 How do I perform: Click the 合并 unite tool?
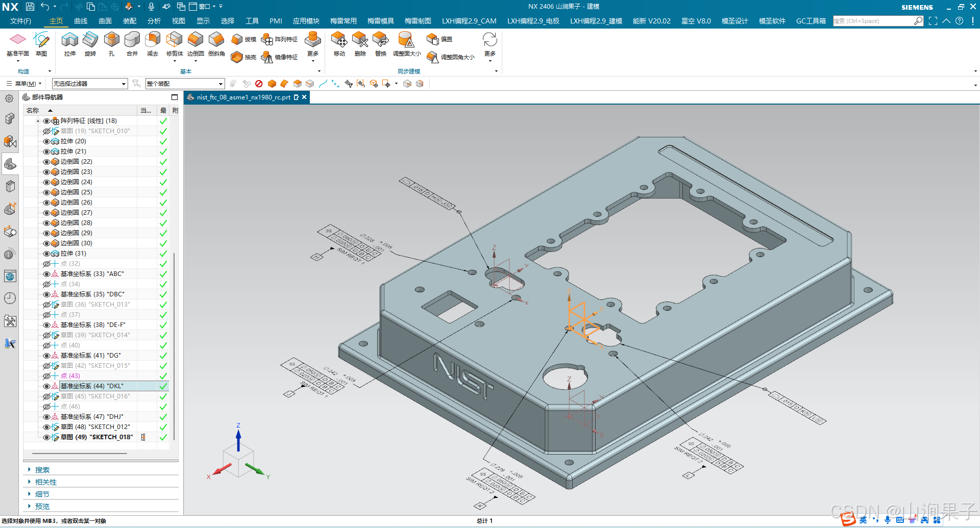point(132,44)
